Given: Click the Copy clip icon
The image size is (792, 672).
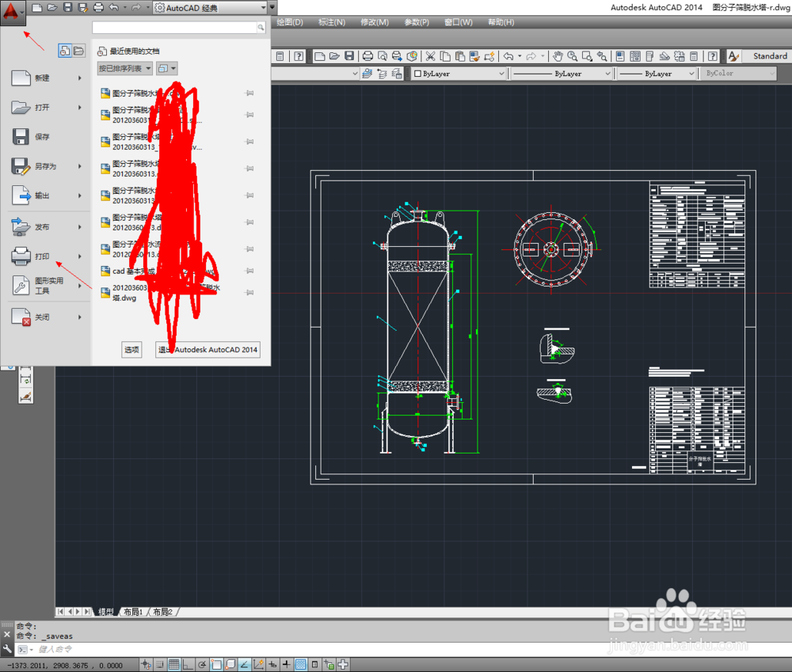Looking at the screenshot, I should pyautogui.click(x=445, y=56).
